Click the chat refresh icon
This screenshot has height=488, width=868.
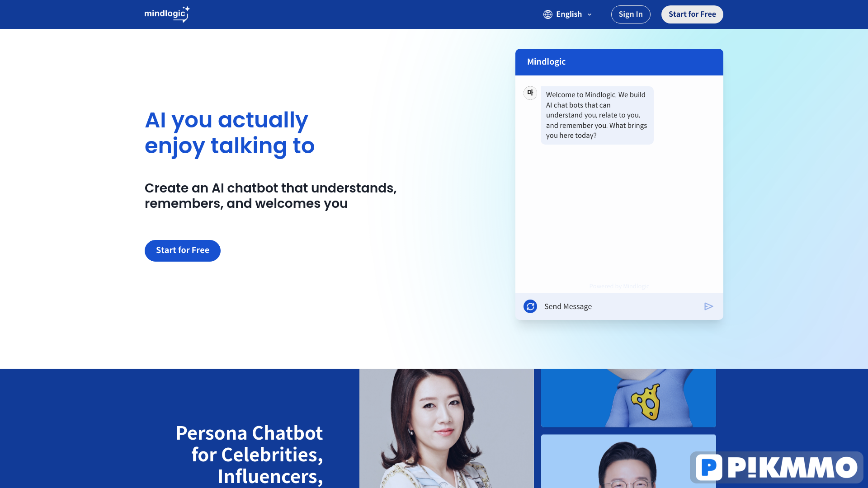tap(530, 306)
